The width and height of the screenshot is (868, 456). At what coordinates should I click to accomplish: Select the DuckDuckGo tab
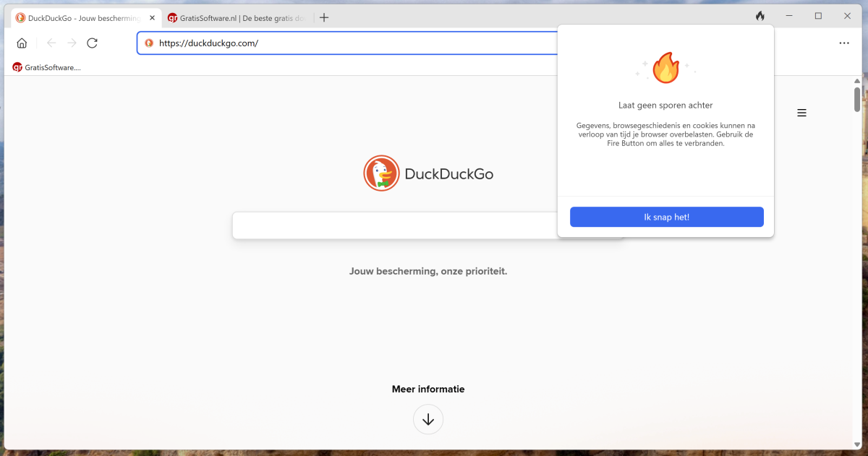tap(80, 17)
